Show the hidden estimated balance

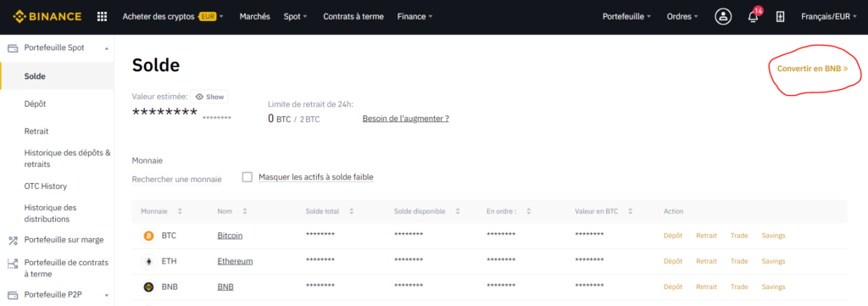point(209,97)
